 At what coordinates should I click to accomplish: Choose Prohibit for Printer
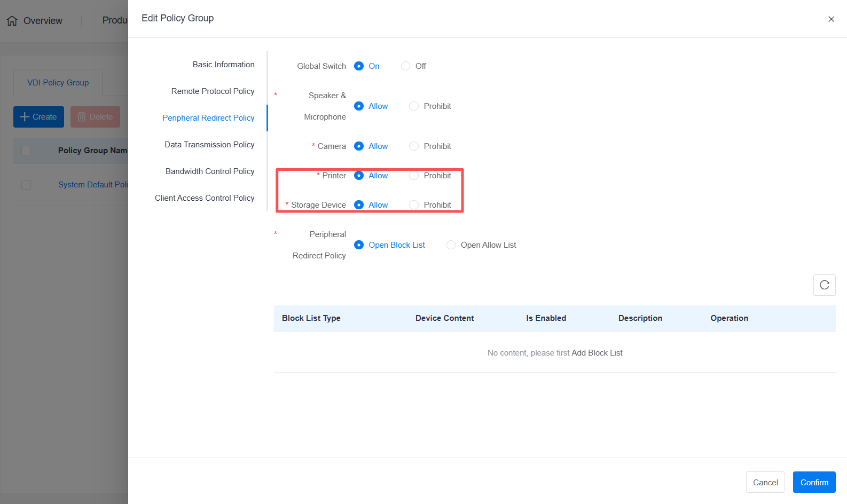(414, 176)
